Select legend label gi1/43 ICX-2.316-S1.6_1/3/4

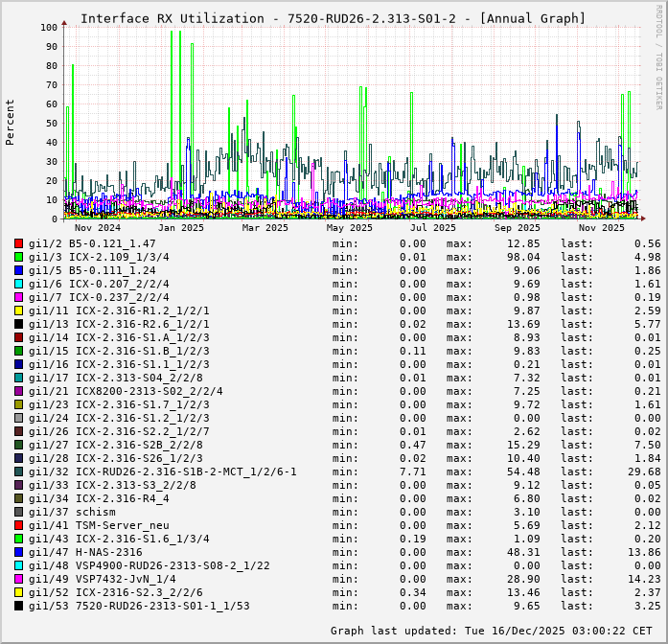pos(119,539)
